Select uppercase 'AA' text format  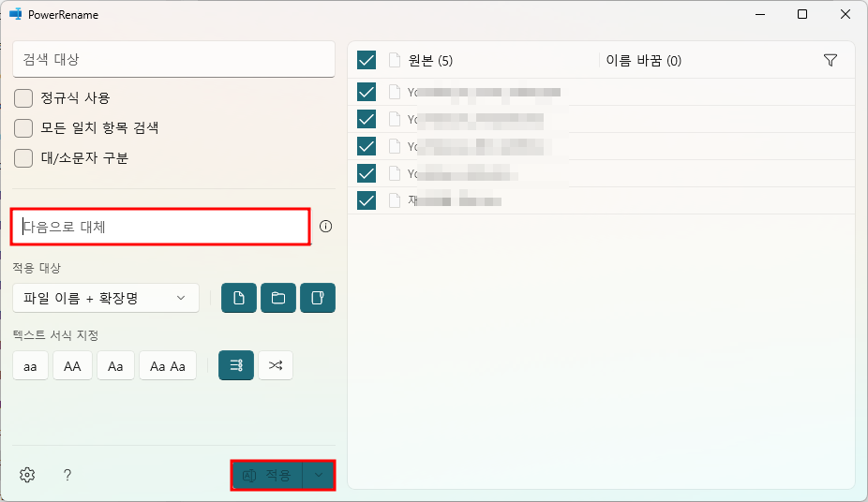tap(72, 365)
